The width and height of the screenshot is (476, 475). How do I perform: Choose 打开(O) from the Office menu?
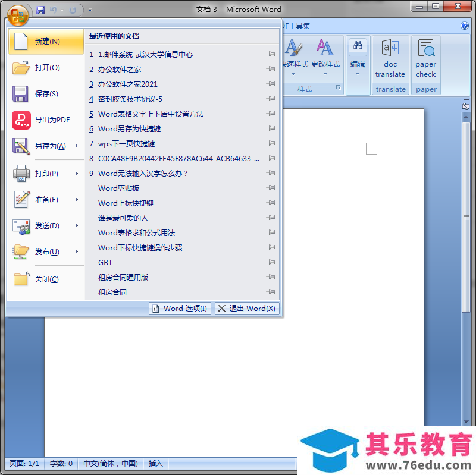[x=46, y=68]
